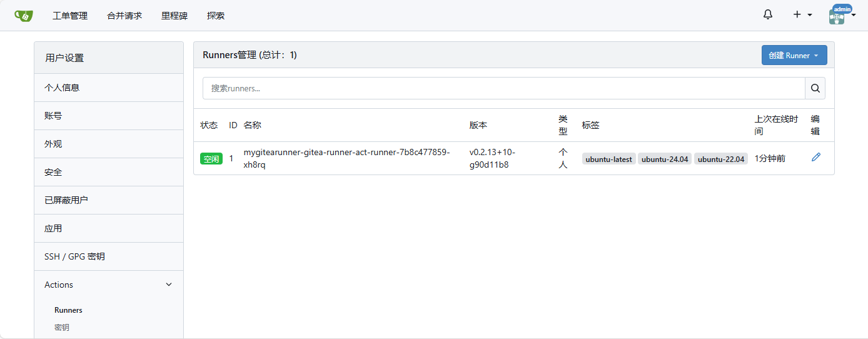Viewport: 868px width, 339px height.
Task: Go to 合并请求 in navigation
Action: (124, 16)
